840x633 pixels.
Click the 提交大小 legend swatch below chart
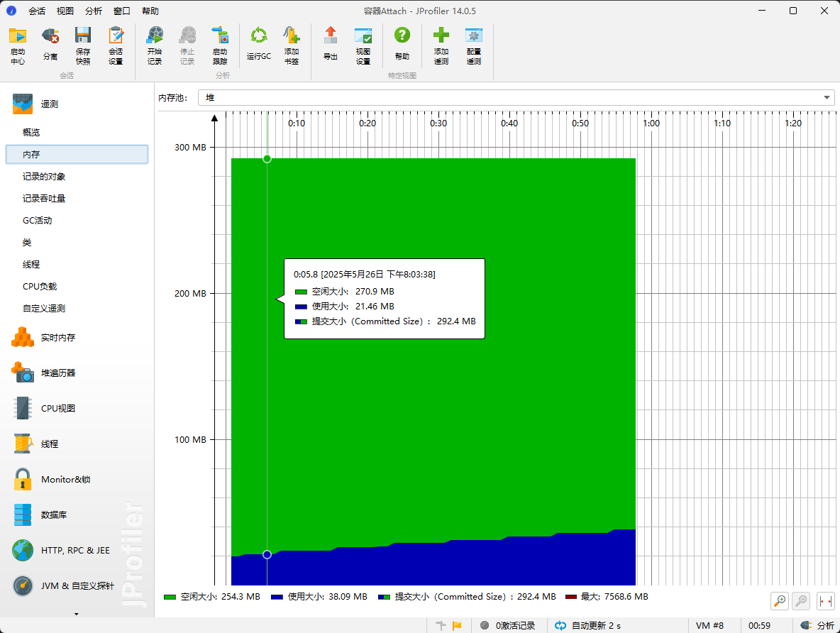click(384, 597)
